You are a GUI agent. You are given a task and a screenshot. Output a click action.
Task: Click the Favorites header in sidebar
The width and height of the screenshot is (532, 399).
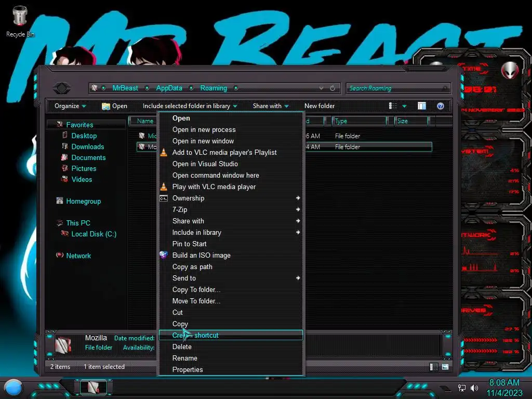click(x=79, y=125)
